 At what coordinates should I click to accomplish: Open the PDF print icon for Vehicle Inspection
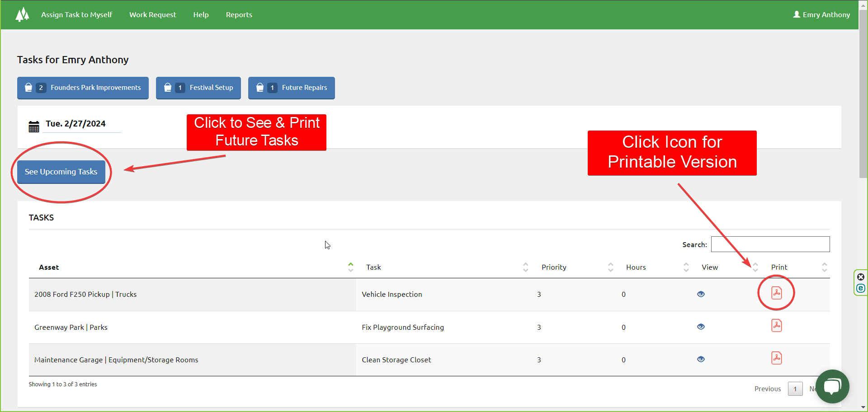click(777, 293)
